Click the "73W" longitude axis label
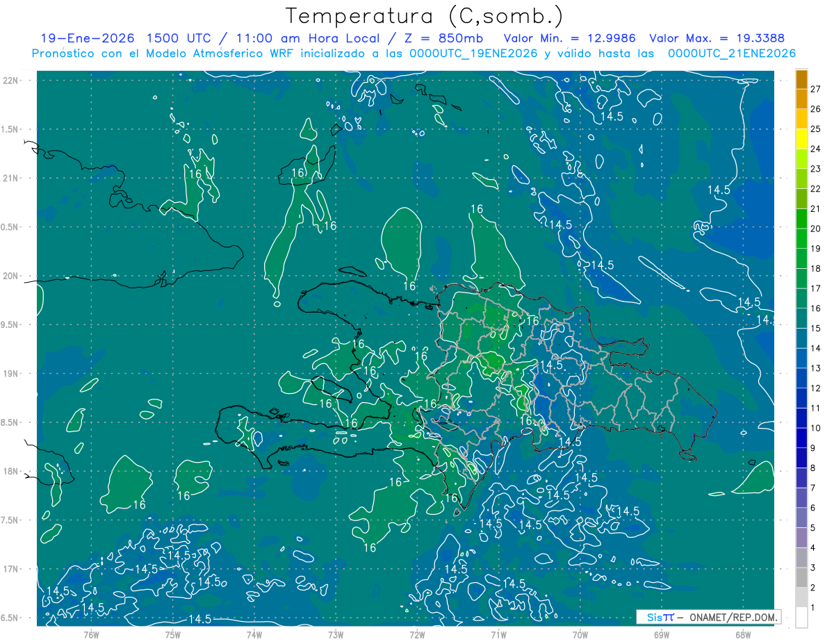The image size is (834, 644). 336,635
